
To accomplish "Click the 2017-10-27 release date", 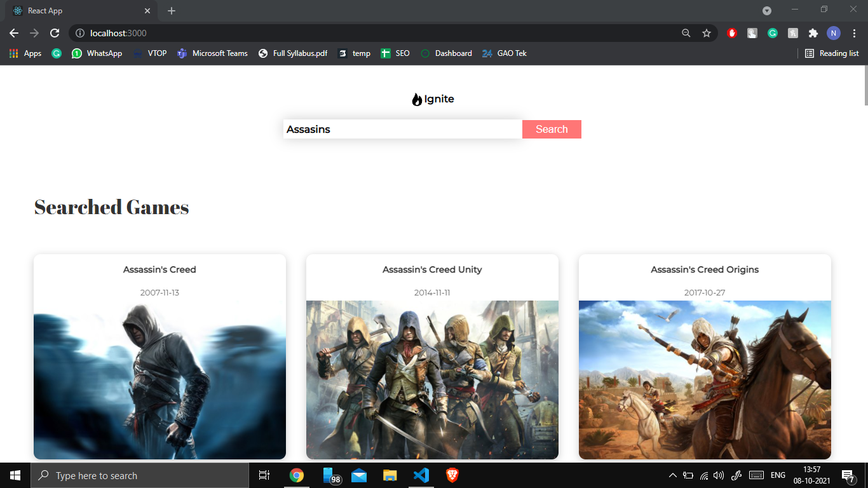I will pyautogui.click(x=705, y=293).
